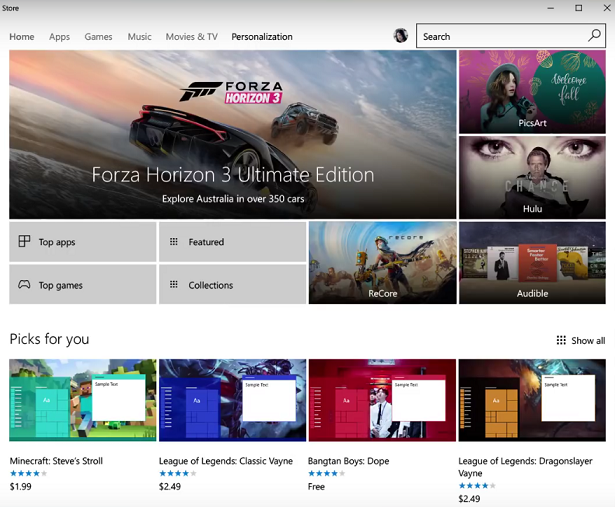Open the ReCore promo tile
Screen dimensions: 615x507
point(382,263)
